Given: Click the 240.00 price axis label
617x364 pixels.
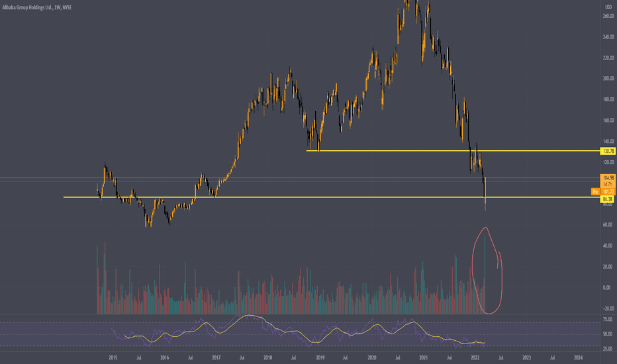Looking at the screenshot, I should click(x=608, y=37).
